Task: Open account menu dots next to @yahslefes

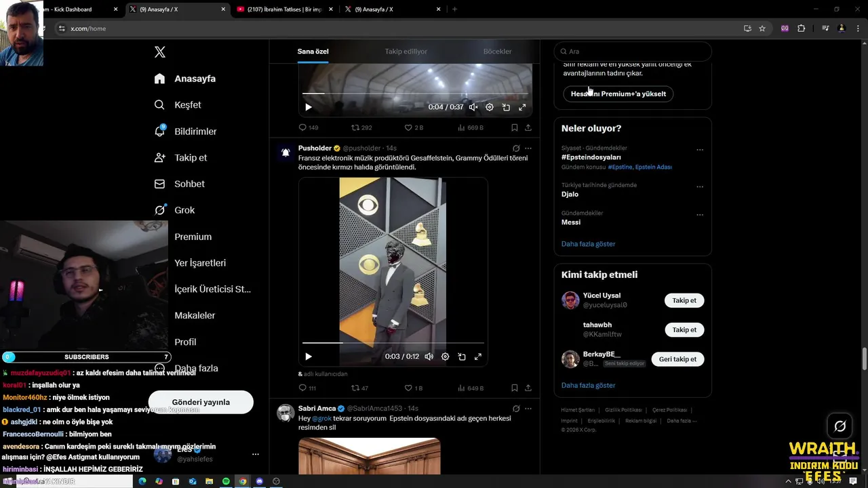Action: coord(256,455)
